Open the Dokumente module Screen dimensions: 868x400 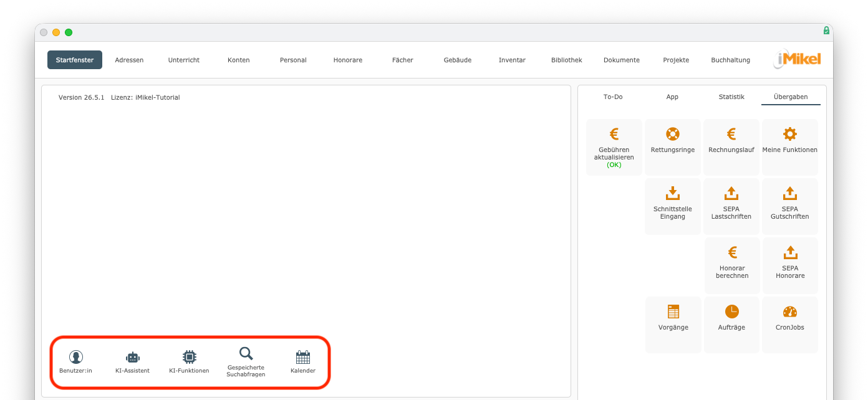(x=622, y=60)
